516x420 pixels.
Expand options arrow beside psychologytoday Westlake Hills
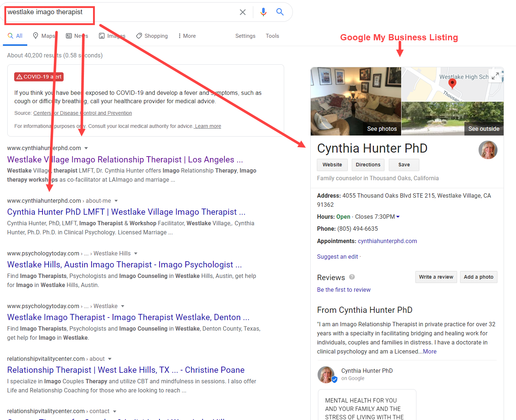(136, 254)
